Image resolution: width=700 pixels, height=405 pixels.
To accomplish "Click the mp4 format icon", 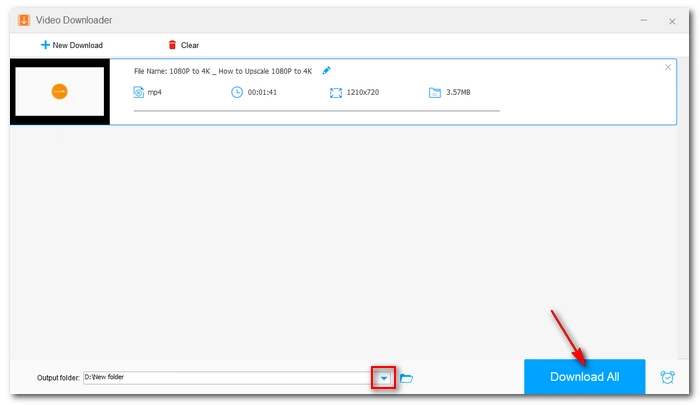I will pyautogui.click(x=139, y=92).
